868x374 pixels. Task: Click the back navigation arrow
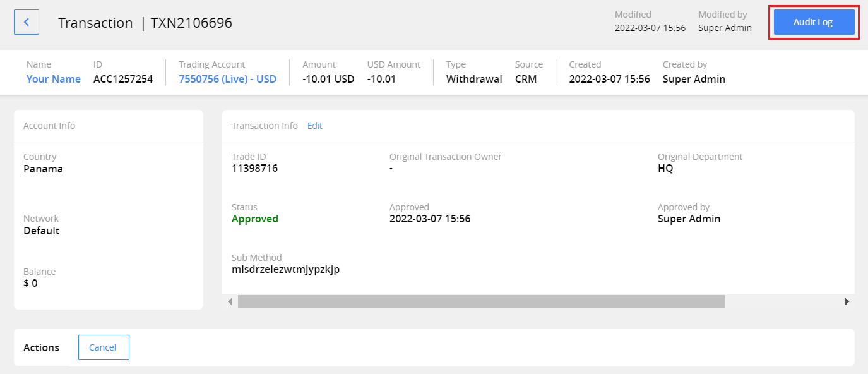pyautogui.click(x=26, y=21)
